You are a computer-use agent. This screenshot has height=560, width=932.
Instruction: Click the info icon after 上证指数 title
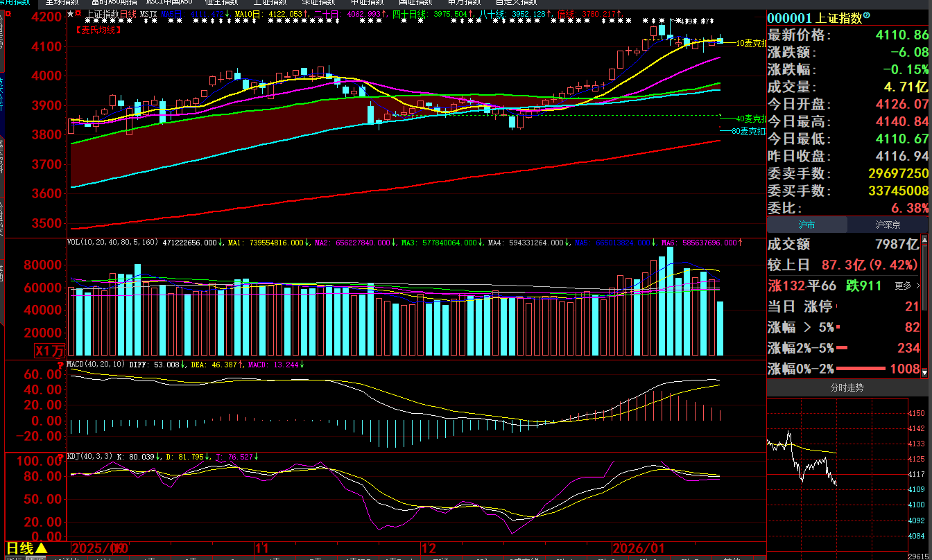point(867,17)
